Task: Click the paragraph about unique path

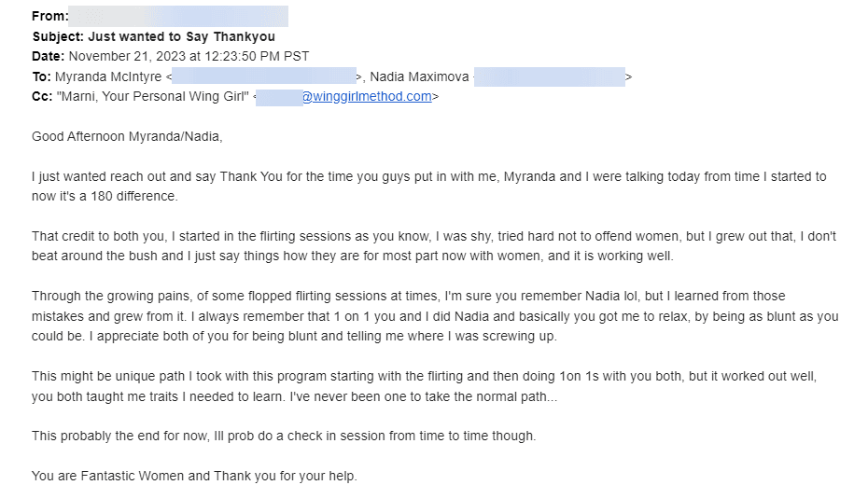Action: coord(424,386)
